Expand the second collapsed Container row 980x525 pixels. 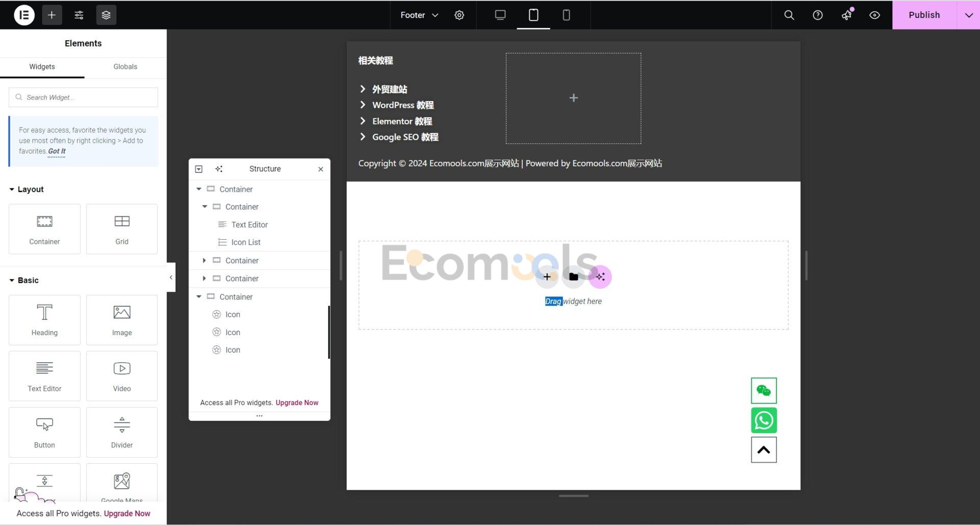pos(205,279)
